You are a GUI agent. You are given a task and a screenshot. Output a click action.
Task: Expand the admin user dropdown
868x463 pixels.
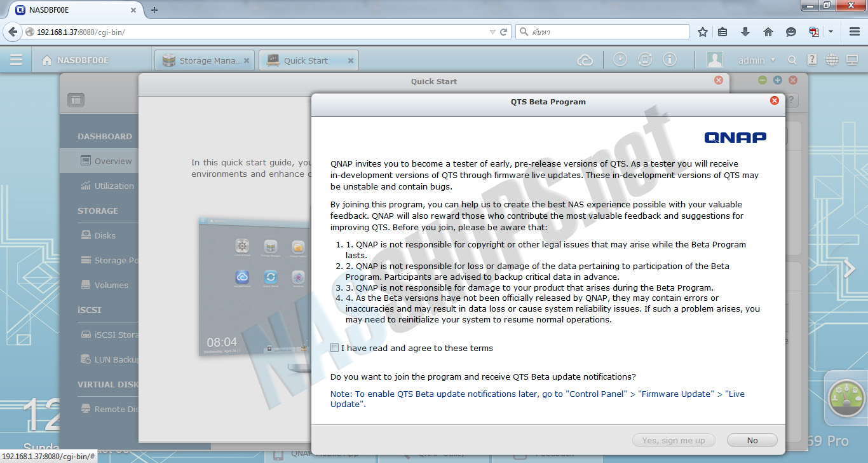[773, 60]
